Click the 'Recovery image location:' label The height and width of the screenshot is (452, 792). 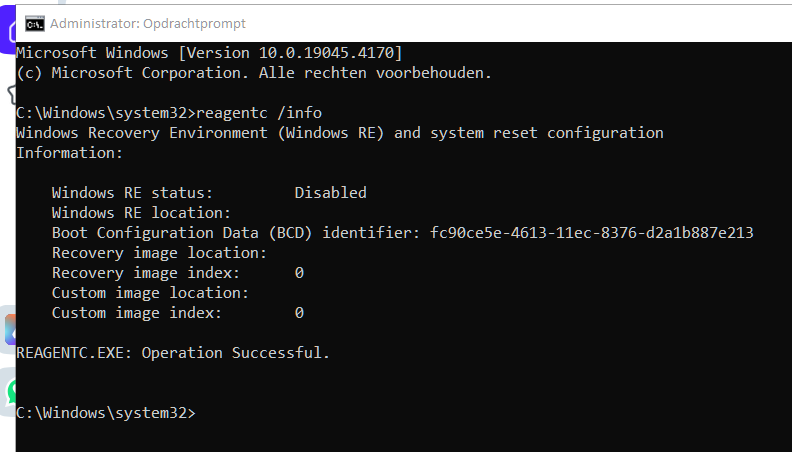click(x=159, y=252)
